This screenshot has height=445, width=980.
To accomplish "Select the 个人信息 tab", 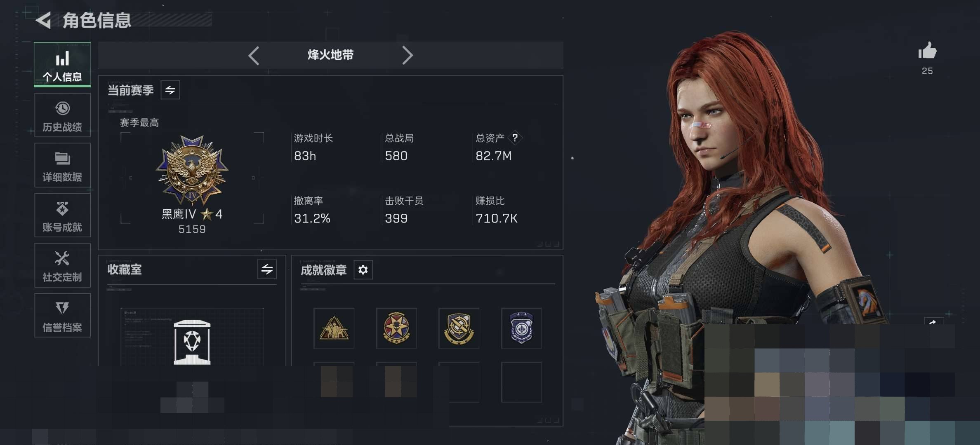I will click(x=62, y=65).
